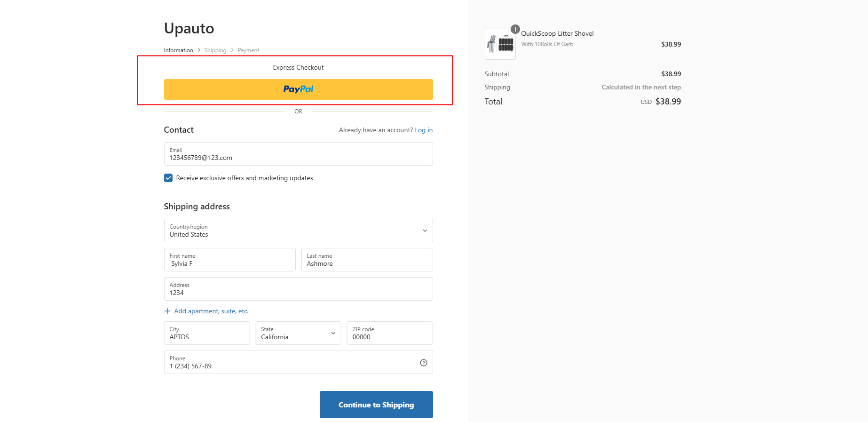Screen dimensions: 868x422
Task: Go to the Shipping breadcrumb step
Action: click(215, 50)
